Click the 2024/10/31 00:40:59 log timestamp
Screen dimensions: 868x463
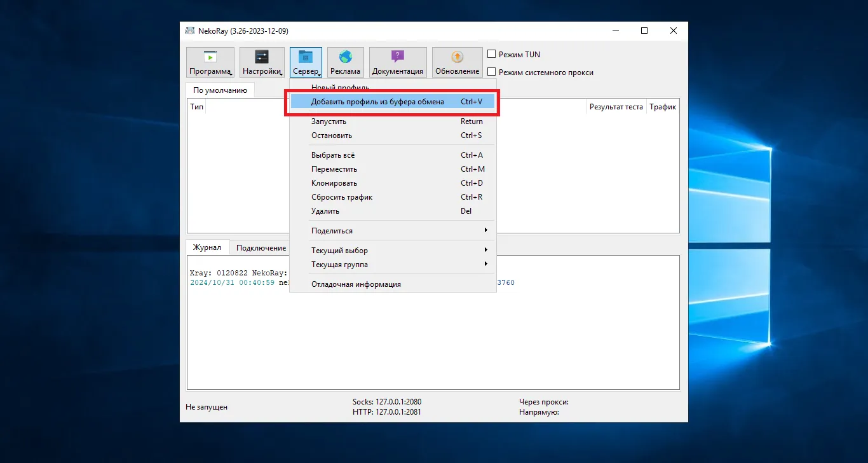pyautogui.click(x=232, y=282)
